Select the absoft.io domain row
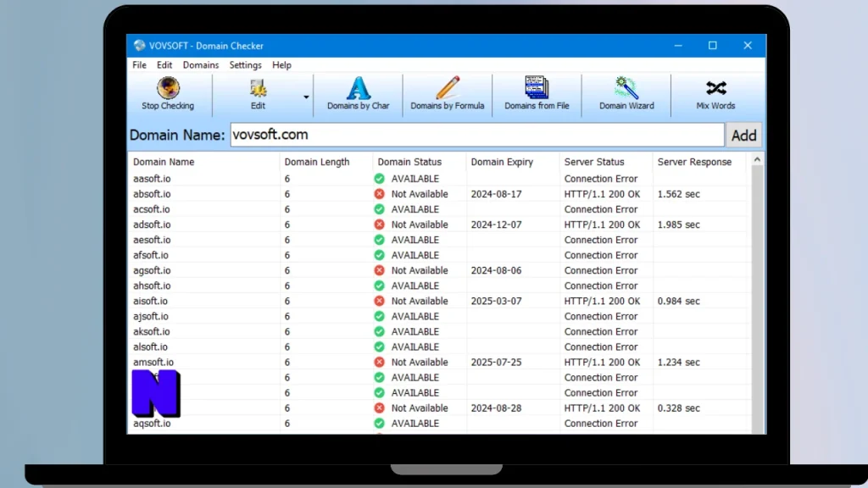The image size is (868, 488). click(440, 194)
